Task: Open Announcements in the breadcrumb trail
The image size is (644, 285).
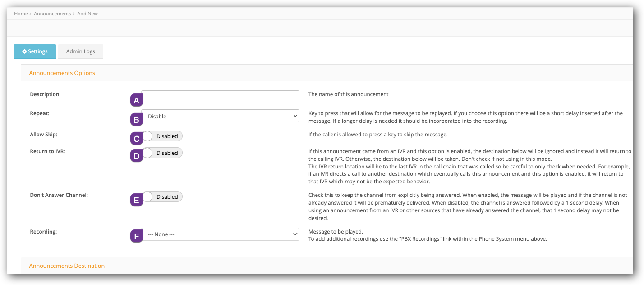Action: [x=52, y=14]
